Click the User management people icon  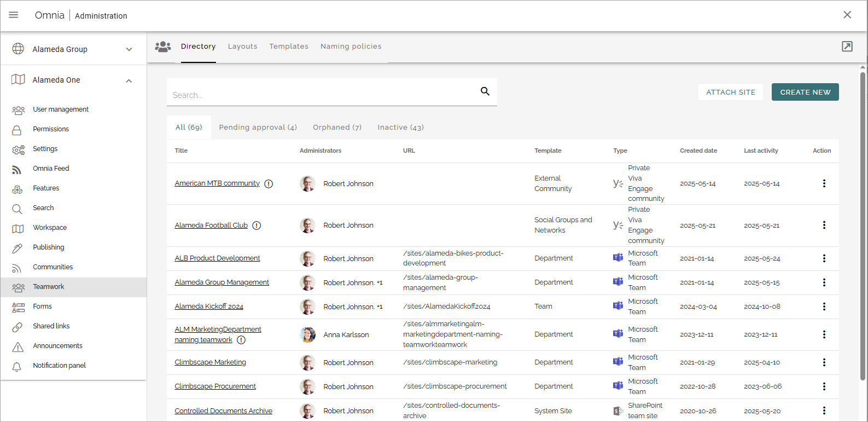point(18,109)
